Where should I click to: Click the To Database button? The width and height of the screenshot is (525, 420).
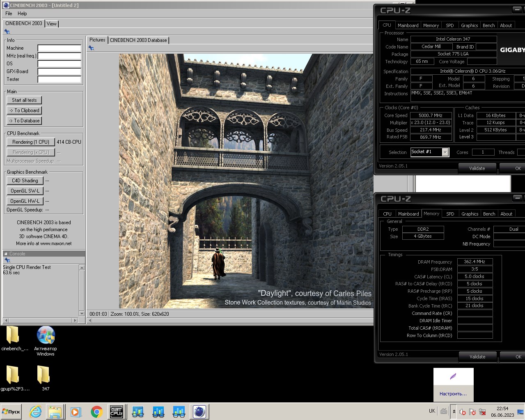tap(24, 121)
